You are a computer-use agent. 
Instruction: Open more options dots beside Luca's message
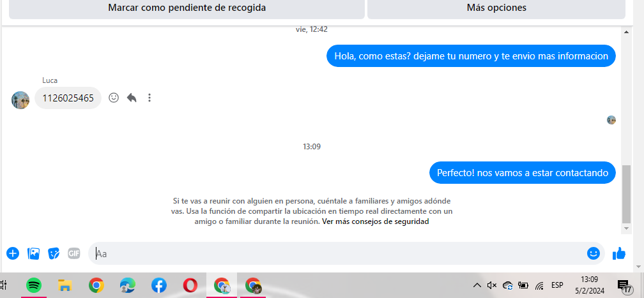[149, 98]
